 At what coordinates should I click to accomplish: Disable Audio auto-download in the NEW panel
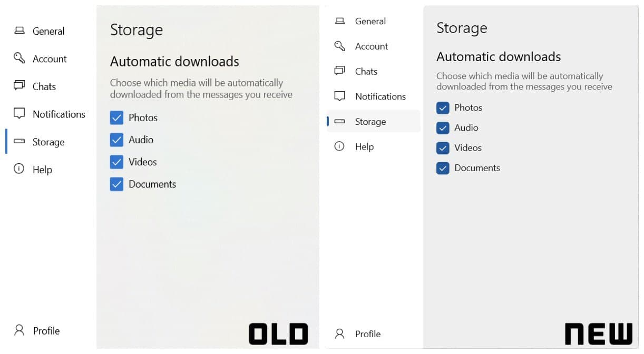443,128
